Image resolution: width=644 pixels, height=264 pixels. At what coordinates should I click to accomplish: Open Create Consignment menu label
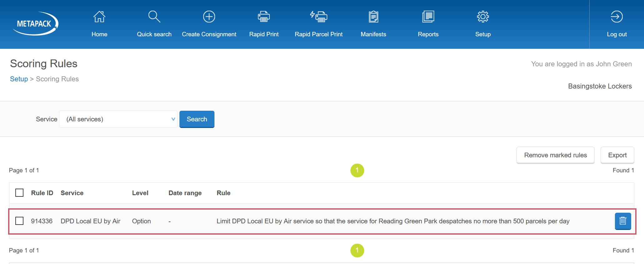pos(209,34)
